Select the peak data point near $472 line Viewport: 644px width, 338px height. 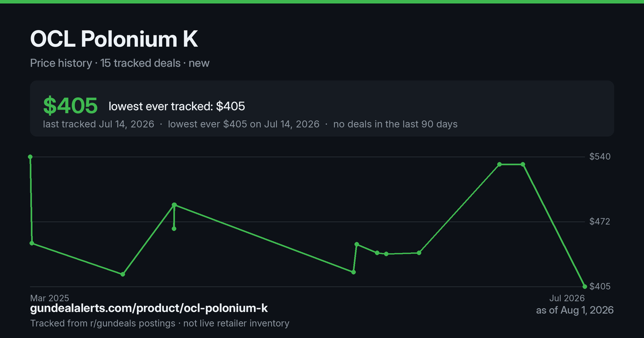[174, 205]
